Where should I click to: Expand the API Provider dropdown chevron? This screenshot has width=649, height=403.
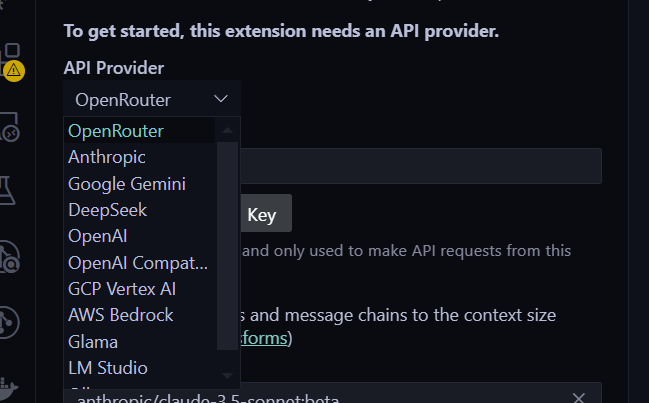click(x=221, y=99)
